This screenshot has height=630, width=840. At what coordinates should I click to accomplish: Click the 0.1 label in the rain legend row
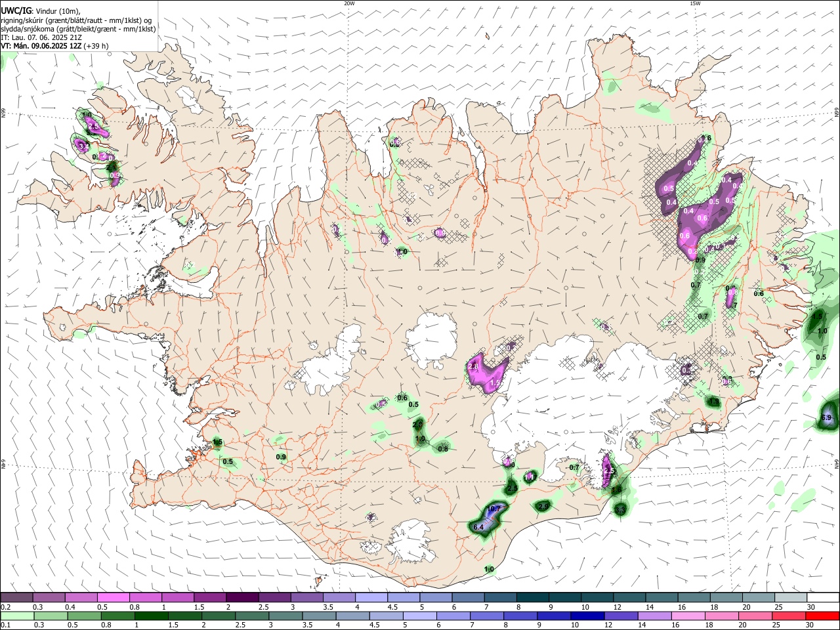coord(5,625)
